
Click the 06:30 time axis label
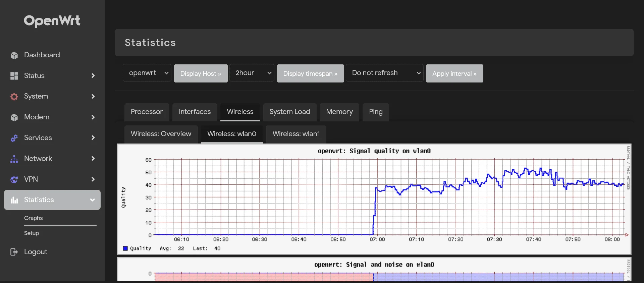click(x=260, y=239)
